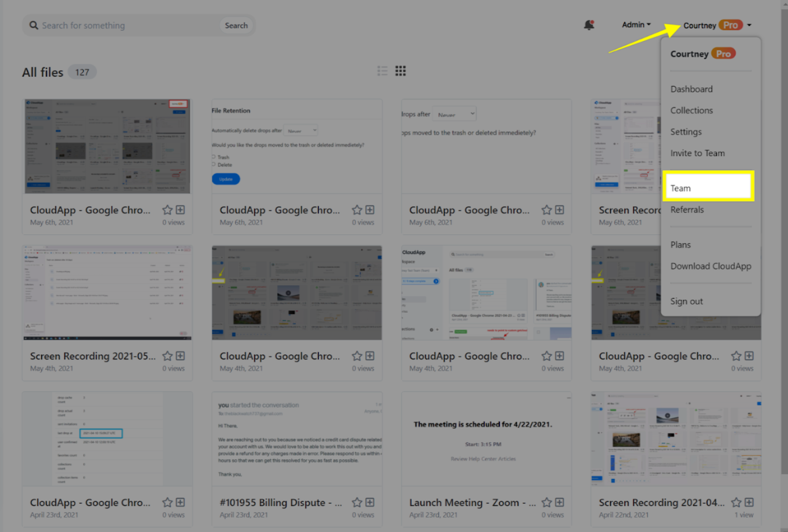The image size is (788, 532).
Task: Open Collections from the account menu
Action: point(691,110)
